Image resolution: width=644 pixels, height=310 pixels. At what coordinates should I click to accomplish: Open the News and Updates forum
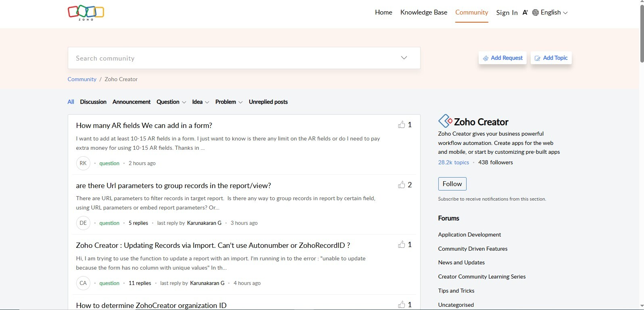point(461,262)
